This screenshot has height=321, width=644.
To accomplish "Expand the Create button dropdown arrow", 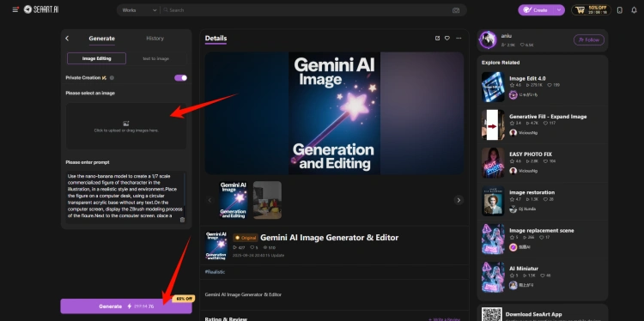I will pos(559,10).
